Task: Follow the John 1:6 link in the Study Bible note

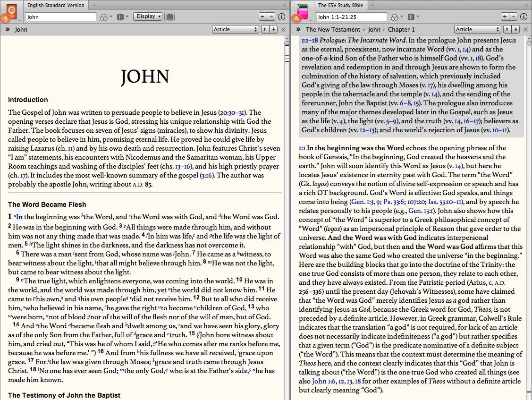Action: [x=323, y=381]
